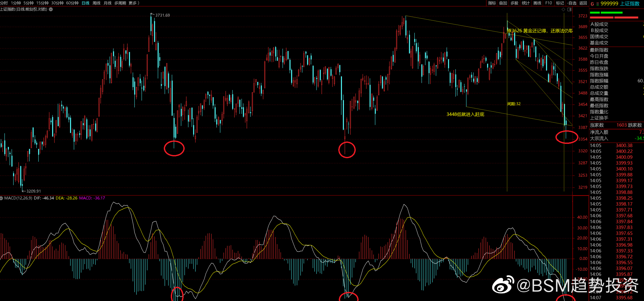Toggle the side panel layout icon
Screen dimensions: 644x301
click(570, 9)
